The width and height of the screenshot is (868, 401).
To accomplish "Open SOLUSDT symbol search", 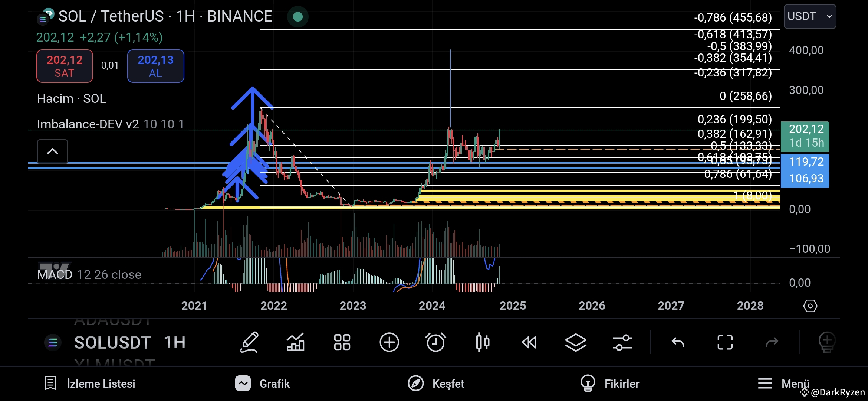I will click(x=112, y=342).
